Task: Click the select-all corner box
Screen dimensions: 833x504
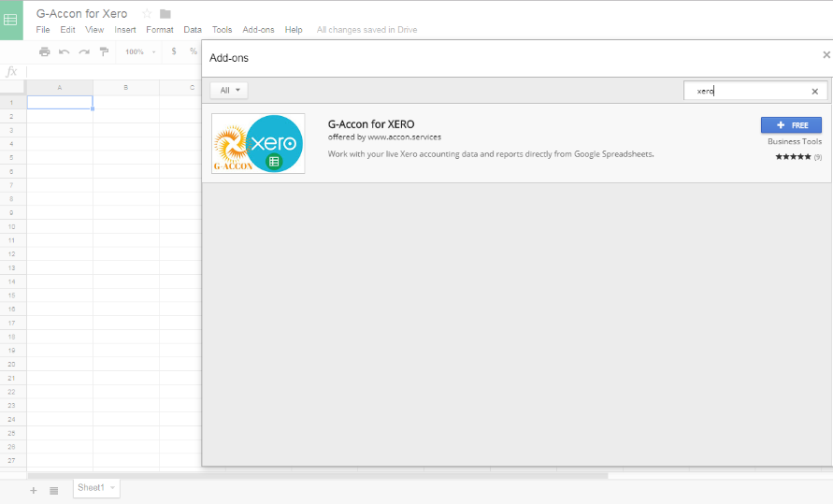Action: click(x=12, y=87)
